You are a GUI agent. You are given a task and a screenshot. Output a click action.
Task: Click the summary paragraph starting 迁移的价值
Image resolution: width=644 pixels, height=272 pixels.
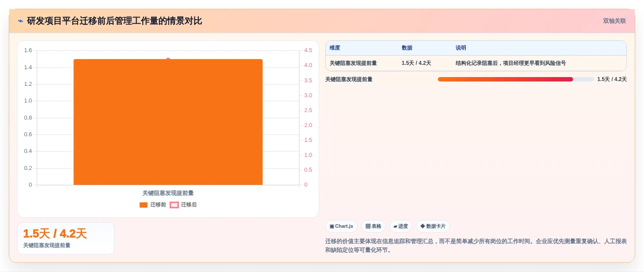pos(476,246)
